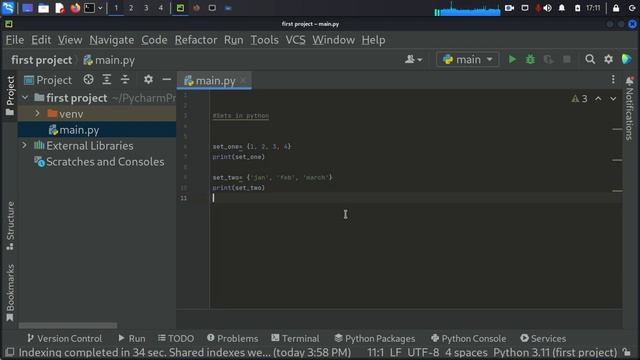Viewport: 640px width, 360px height.
Task: Expand all in Project panel
Action: click(x=107, y=80)
